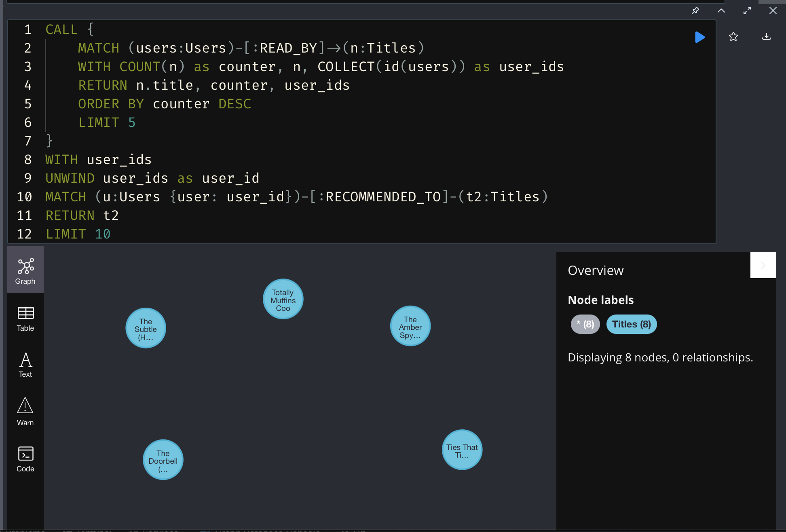Switch to the Graph view
The image size is (786, 532).
pyautogui.click(x=25, y=271)
